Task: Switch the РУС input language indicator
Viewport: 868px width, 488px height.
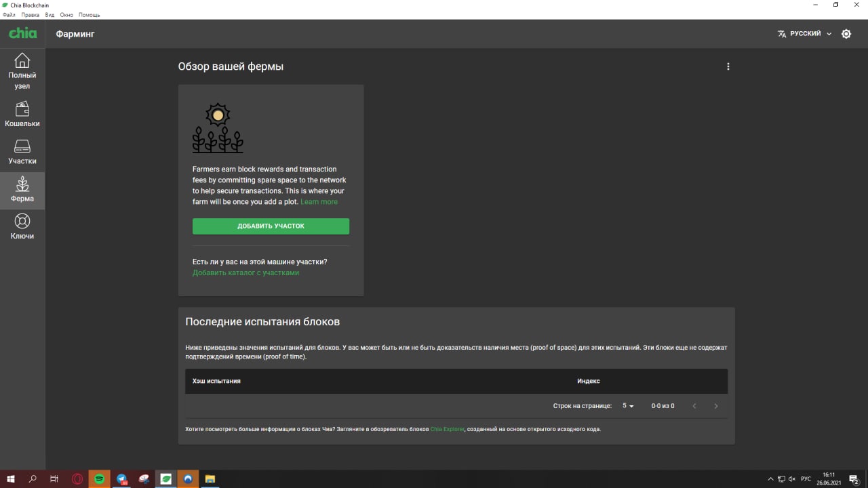Action: [806, 479]
